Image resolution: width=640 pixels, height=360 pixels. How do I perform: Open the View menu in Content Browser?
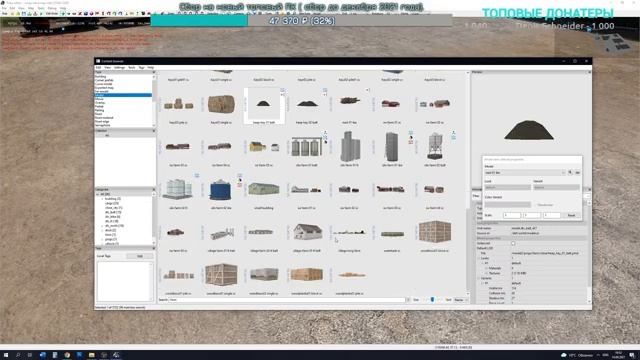107,67
